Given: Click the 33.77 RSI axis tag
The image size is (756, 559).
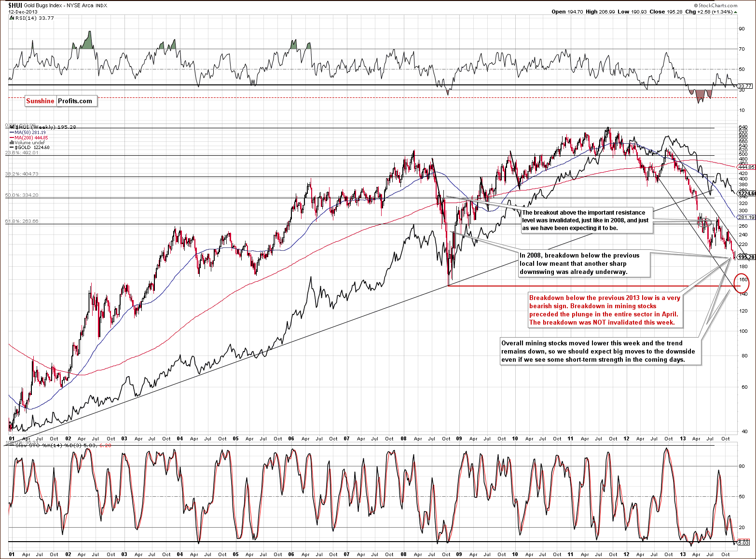Looking at the screenshot, I should point(744,86).
